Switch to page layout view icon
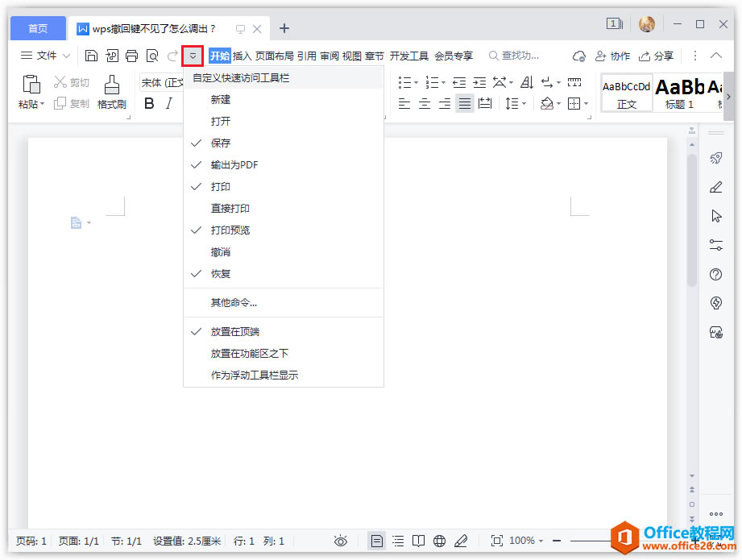This screenshot has height=560, width=742. pos(377,541)
